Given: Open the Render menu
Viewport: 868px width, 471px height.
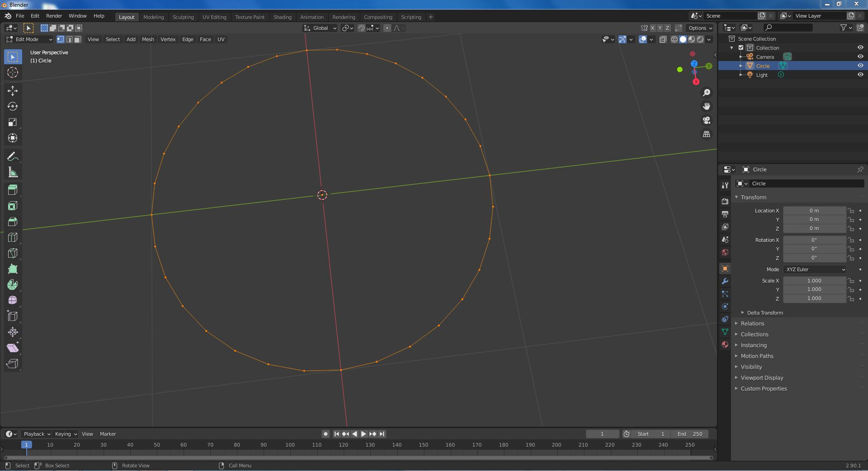Looking at the screenshot, I should [x=54, y=16].
